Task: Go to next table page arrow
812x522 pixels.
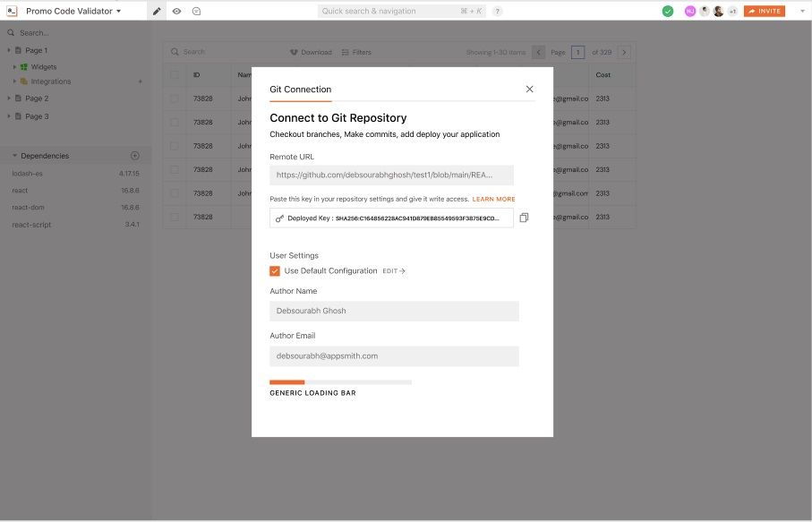Action: 624,52
